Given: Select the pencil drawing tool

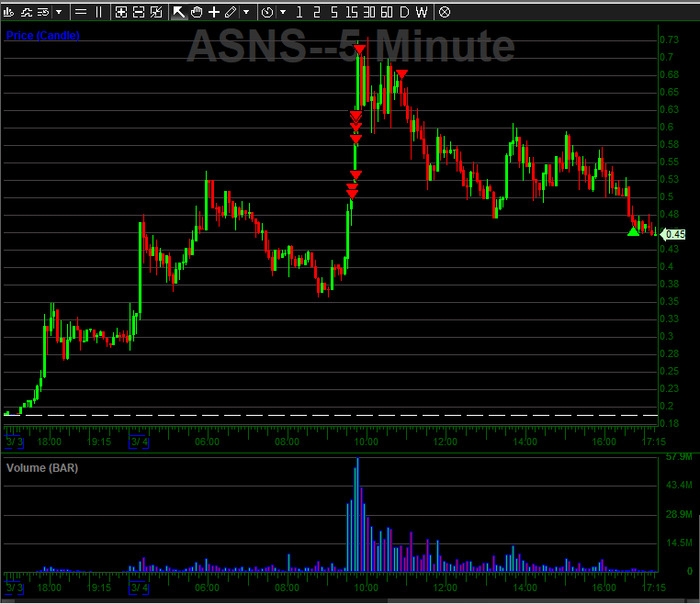Looking at the screenshot, I should [231, 12].
